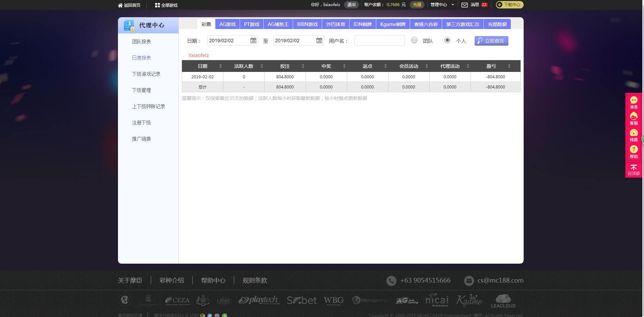Select the 个人 radio button
The image size is (644, 317).
pyautogui.click(x=447, y=40)
